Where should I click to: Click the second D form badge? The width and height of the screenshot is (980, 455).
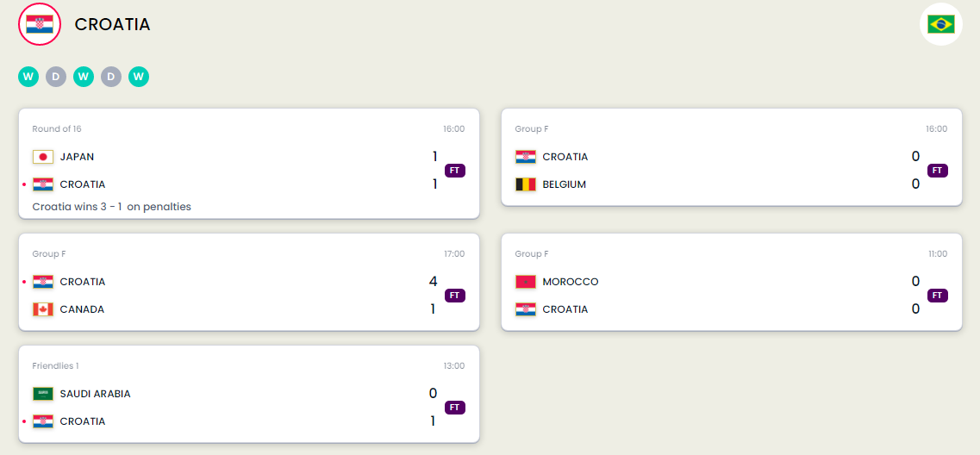tap(111, 77)
